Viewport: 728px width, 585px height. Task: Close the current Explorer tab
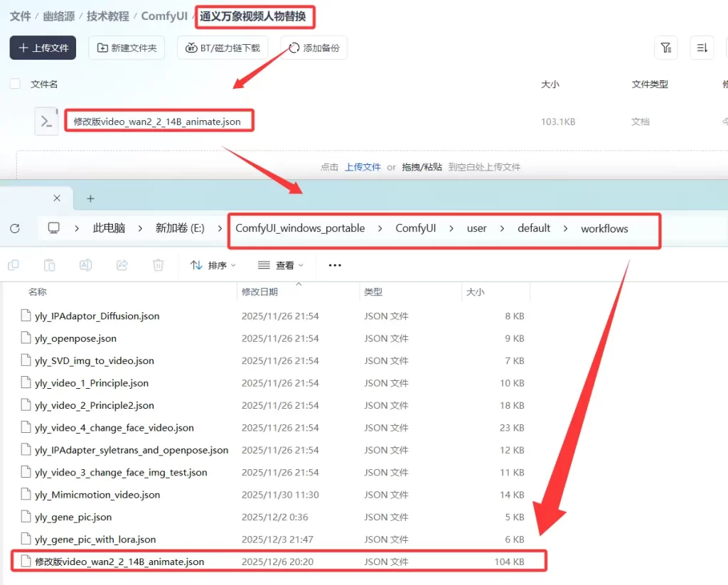[x=57, y=198]
